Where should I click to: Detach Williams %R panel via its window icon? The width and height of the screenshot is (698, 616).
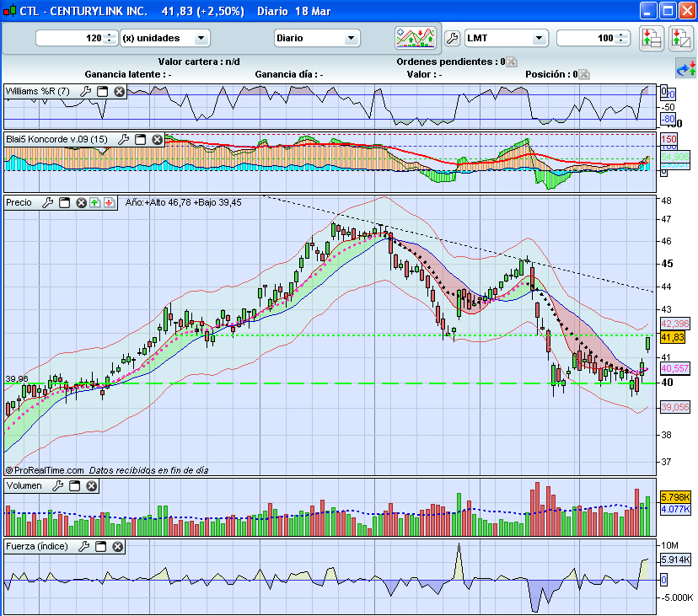101,92
